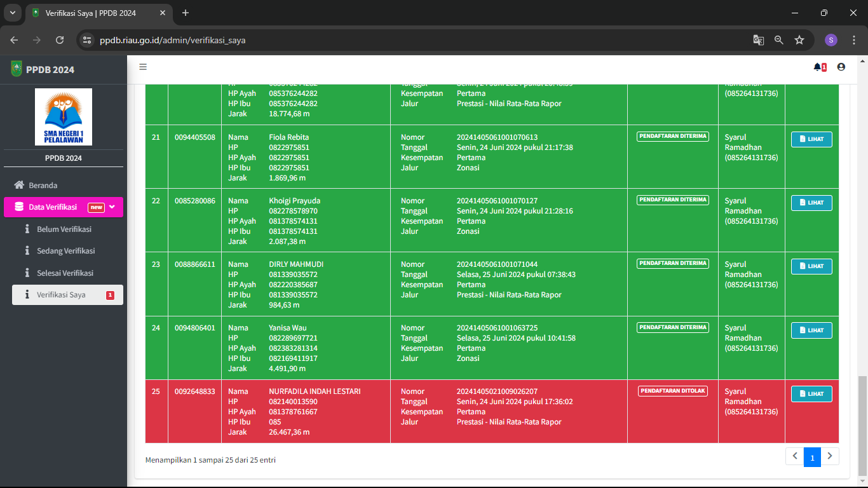Click the hamburger sidebar toggle icon

tap(143, 67)
